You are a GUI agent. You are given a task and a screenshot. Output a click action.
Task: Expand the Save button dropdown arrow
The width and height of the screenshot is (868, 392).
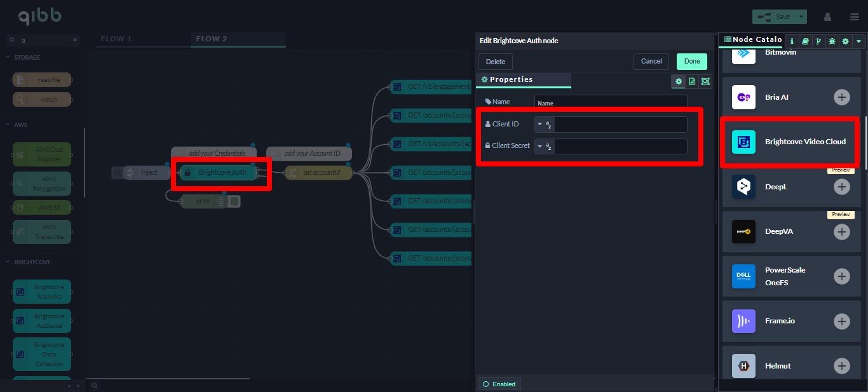(x=801, y=17)
